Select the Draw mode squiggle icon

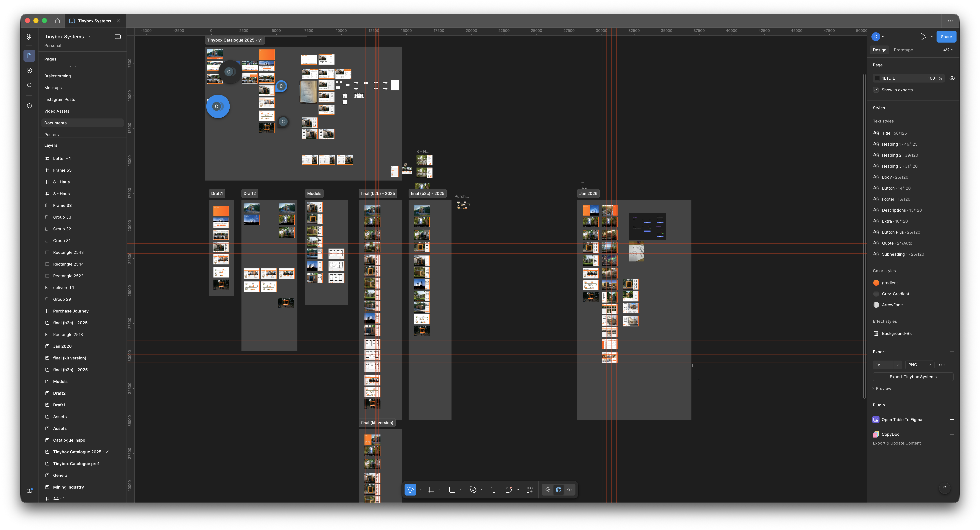tap(547, 490)
